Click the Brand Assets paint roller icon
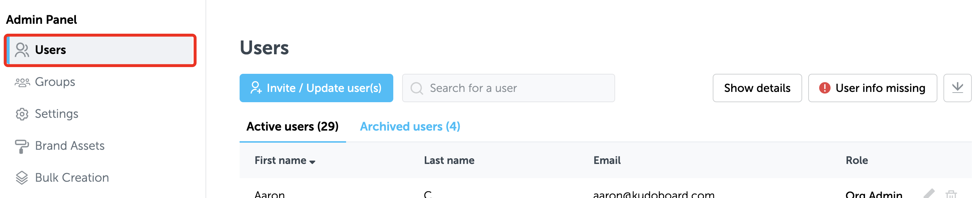 22,146
